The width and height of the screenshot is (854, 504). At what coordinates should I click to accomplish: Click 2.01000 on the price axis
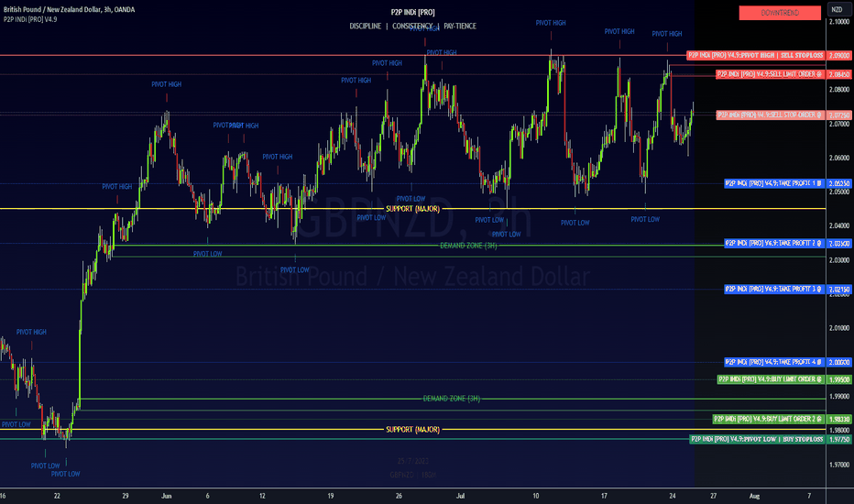[839, 328]
